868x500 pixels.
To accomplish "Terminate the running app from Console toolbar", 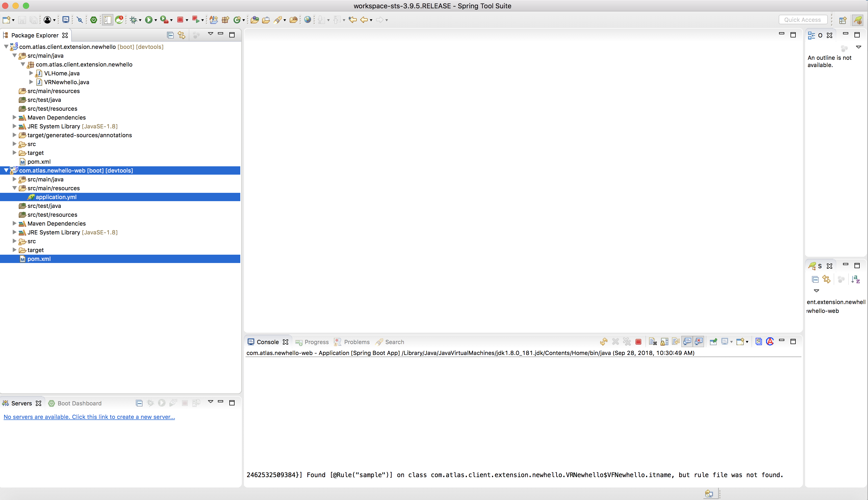I will [638, 342].
